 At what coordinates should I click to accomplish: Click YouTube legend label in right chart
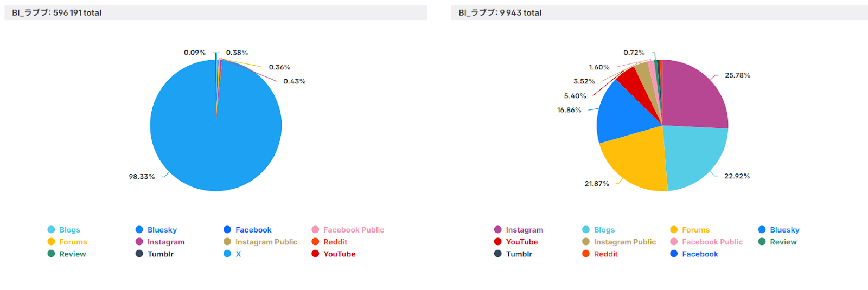[522, 242]
